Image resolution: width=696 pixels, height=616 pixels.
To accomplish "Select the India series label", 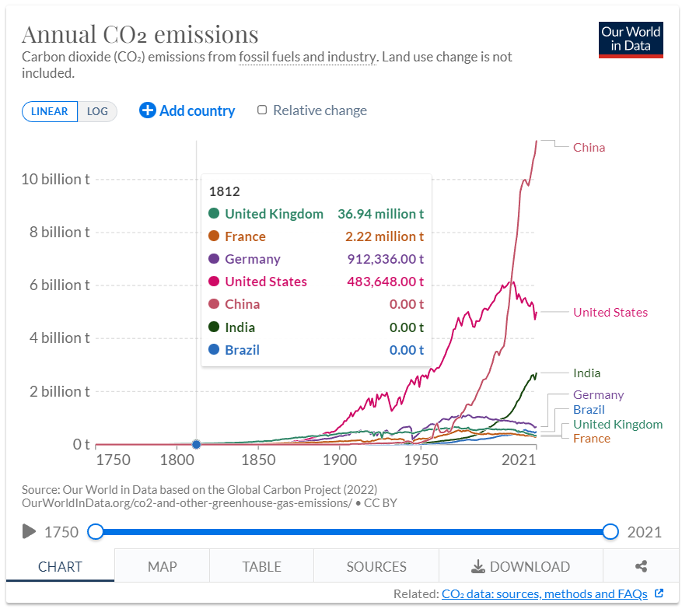I will 586,373.
